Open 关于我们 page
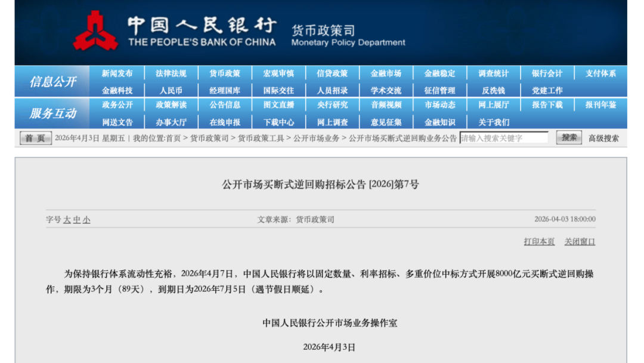Image resolution: width=644 pixels, height=363 pixels. (494, 122)
